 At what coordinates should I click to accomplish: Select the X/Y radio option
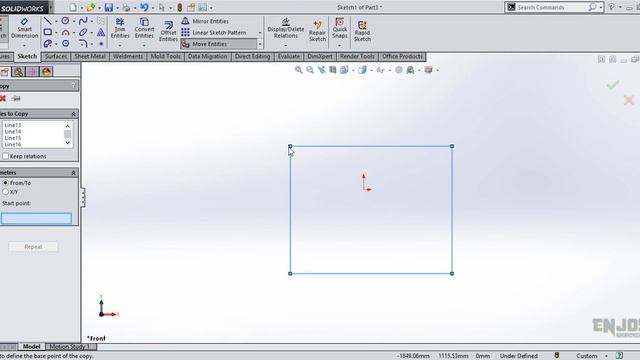[5, 191]
